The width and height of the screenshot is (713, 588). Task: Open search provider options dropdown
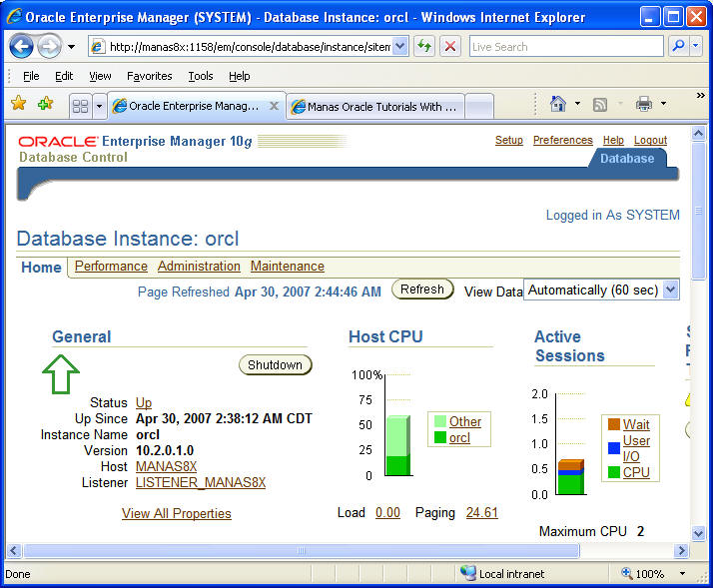696,46
